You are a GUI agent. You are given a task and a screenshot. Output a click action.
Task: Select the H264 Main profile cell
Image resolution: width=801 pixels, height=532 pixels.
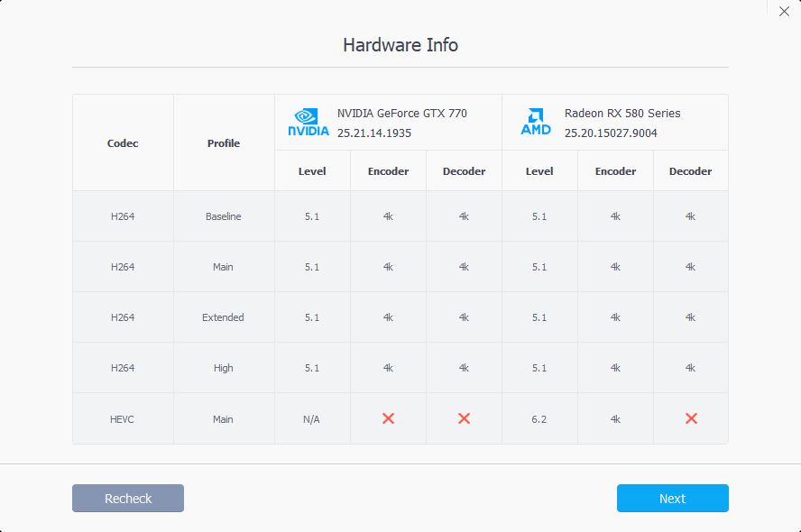coord(223,267)
